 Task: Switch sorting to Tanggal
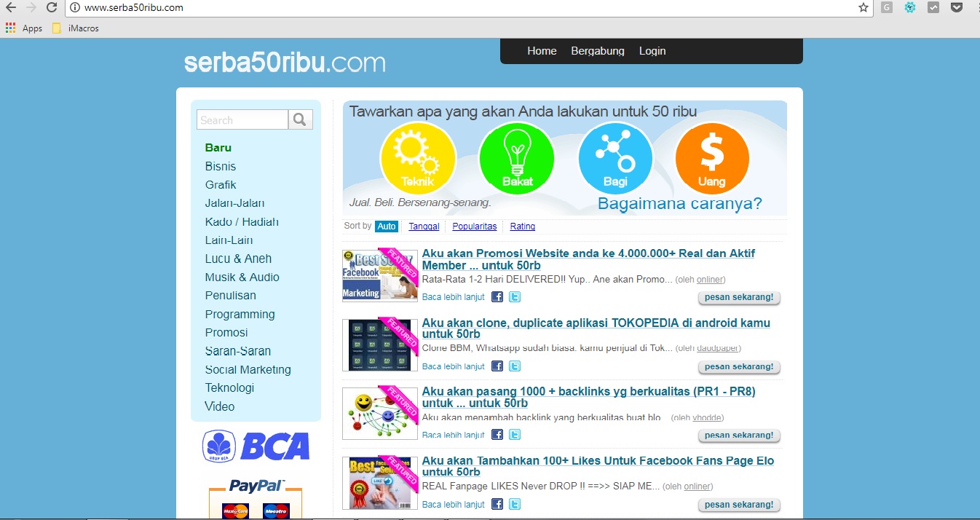(x=424, y=226)
